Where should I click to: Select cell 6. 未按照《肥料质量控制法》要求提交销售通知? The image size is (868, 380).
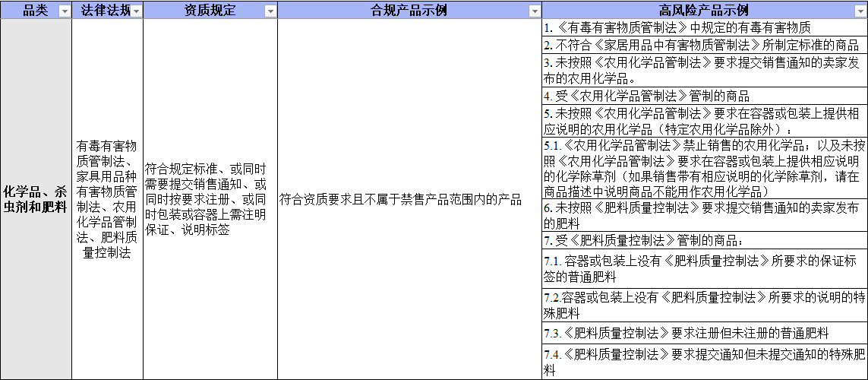pyautogui.click(x=705, y=216)
